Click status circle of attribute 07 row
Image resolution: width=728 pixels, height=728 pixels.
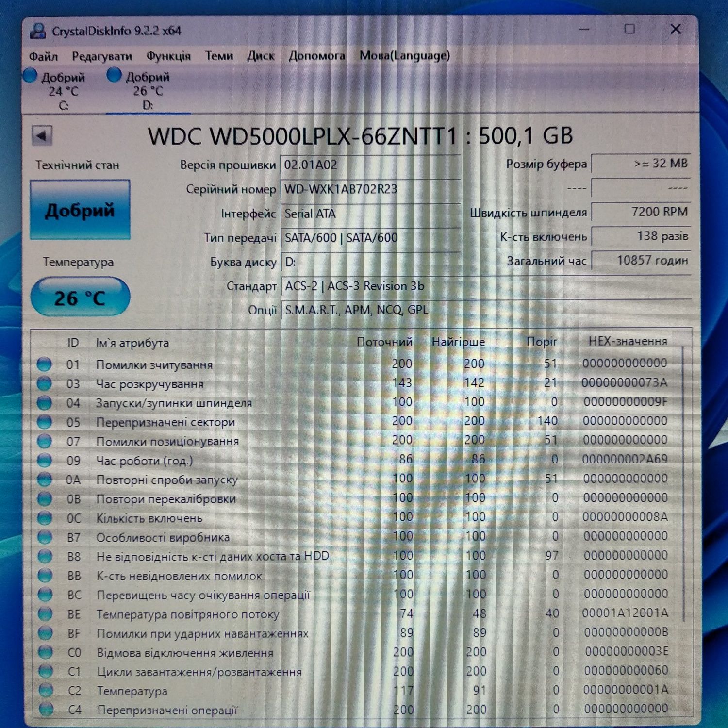coord(44,441)
